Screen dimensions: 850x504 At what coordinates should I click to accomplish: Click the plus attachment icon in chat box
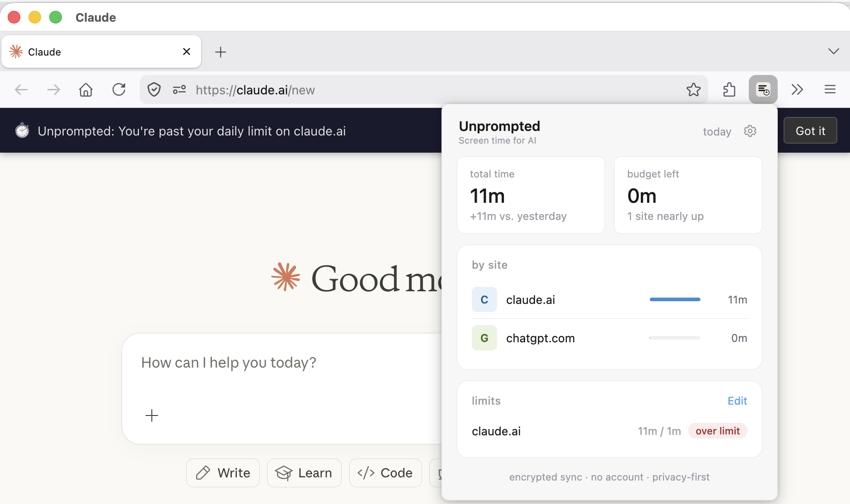152,415
